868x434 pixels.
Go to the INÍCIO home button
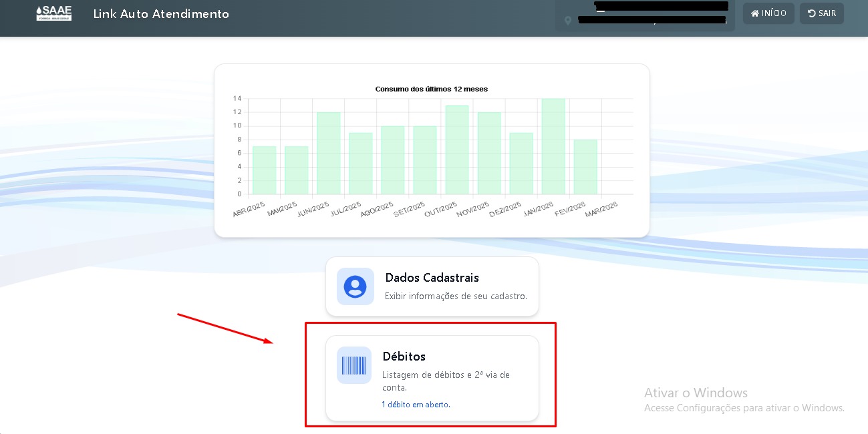768,13
